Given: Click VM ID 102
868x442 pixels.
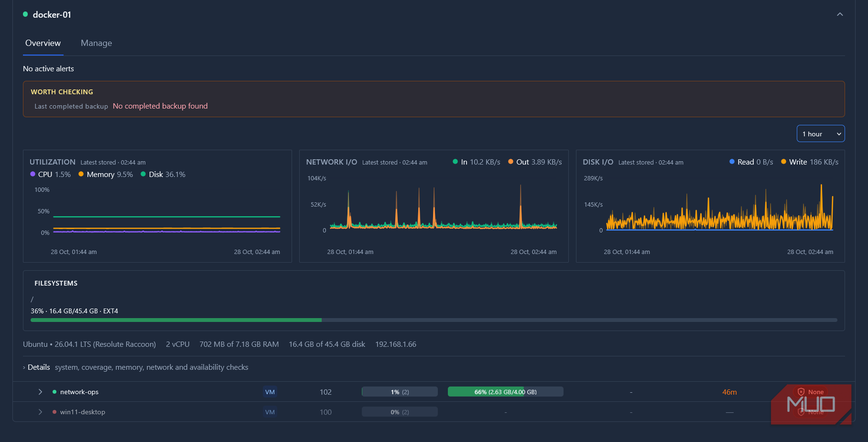Looking at the screenshot, I should pyautogui.click(x=325, y=392).
